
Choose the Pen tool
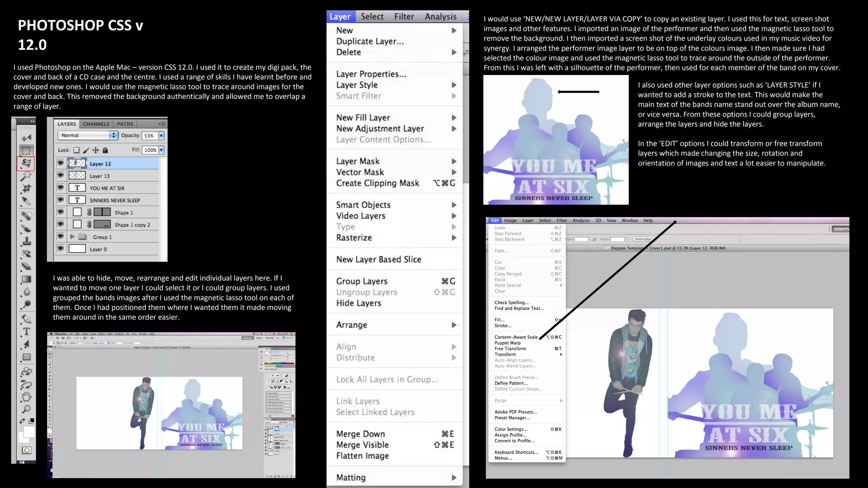(26, 319)
